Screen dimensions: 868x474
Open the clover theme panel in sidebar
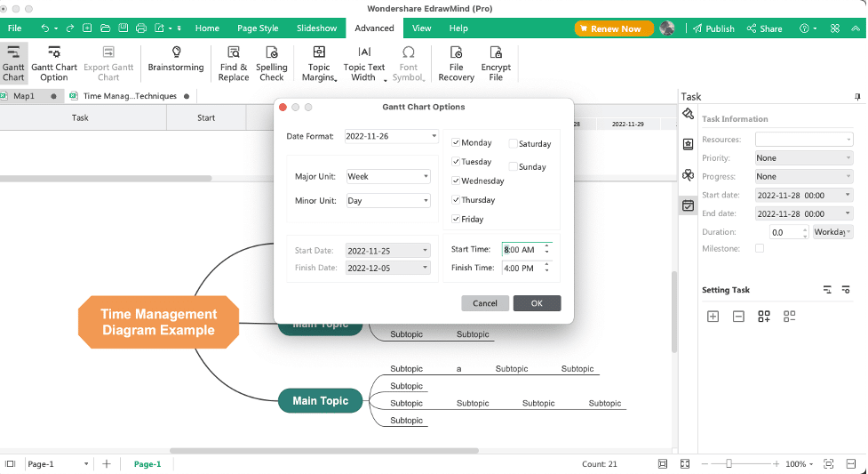[688, 175]
